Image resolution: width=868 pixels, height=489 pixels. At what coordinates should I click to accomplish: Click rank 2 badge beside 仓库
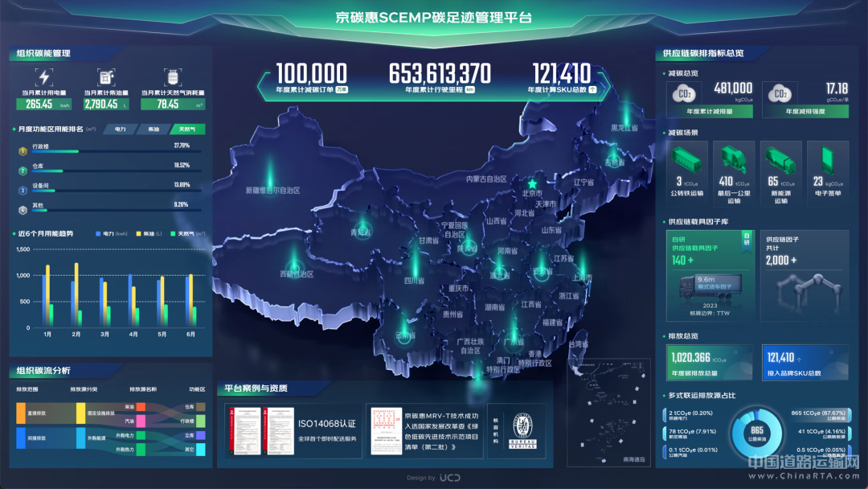[23, 171]
